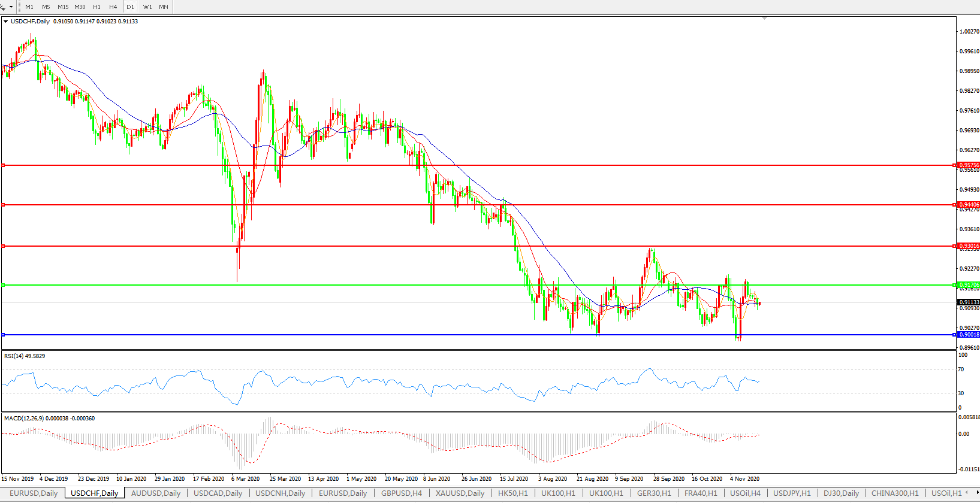Select the green 0.91706 horizontal line label
Viewport: 980px width, 503px height.
point(969,285)
